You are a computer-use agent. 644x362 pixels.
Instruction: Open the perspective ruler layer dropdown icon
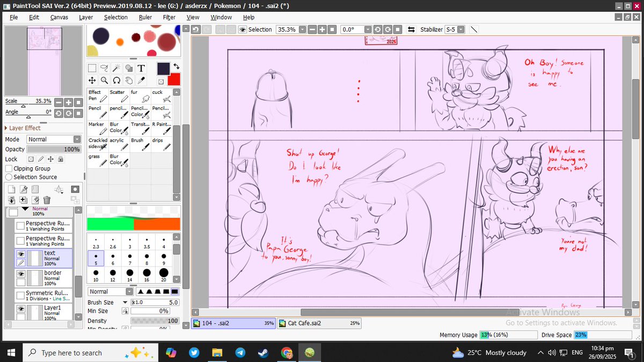[58, 189]
